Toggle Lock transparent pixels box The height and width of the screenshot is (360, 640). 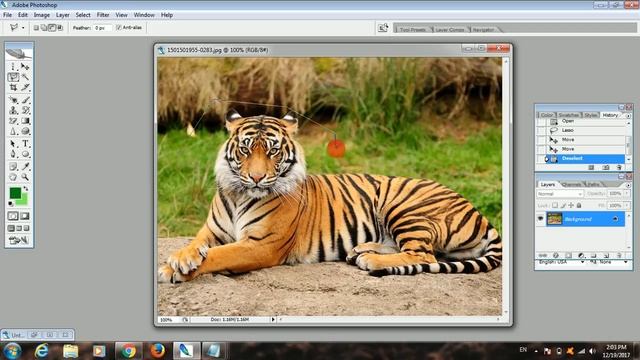point(555,205)
